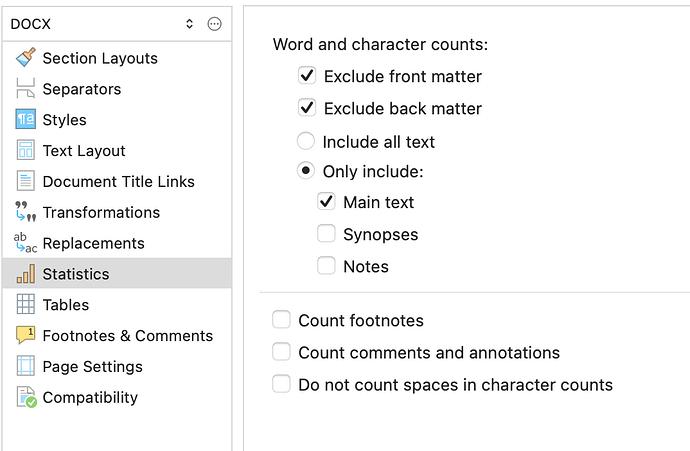Uncheck Exclude front matter
690x451 pixels.
[307, 76]
